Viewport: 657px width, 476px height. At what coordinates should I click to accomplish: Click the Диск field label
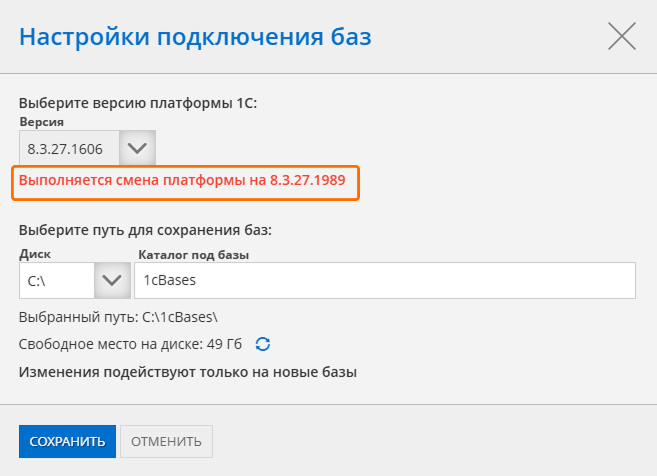click(x=34, y=254)
